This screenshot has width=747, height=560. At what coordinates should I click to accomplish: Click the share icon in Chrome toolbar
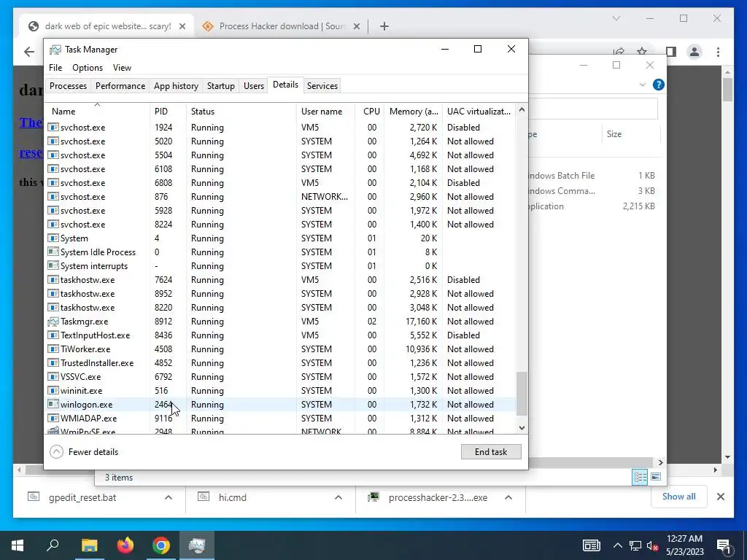pos(619,51)
